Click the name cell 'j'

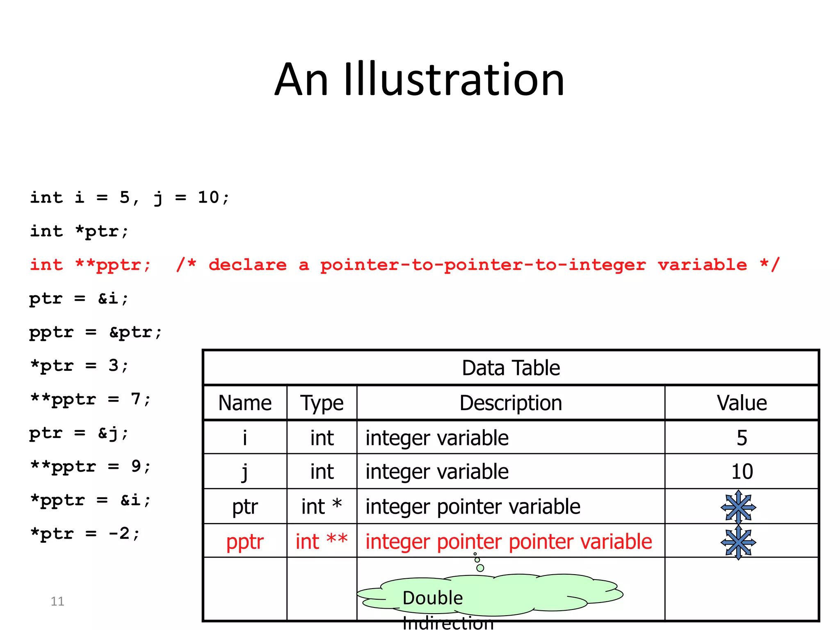tap(245, 471)
